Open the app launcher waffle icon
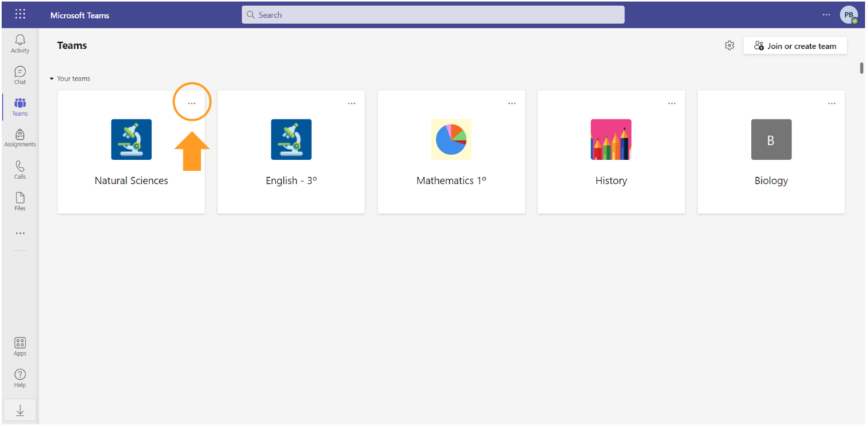Viewport: 868px width, 428px height. point(20,14)
